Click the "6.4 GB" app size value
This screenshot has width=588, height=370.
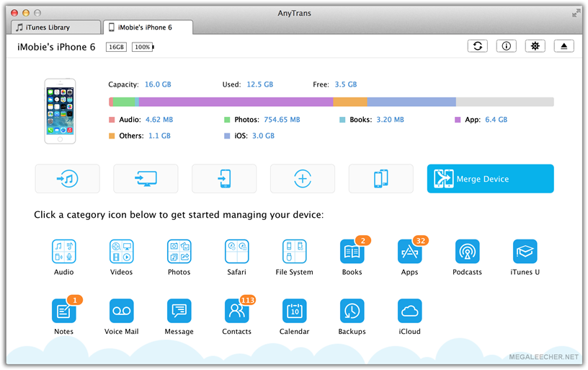coord(496,120)
